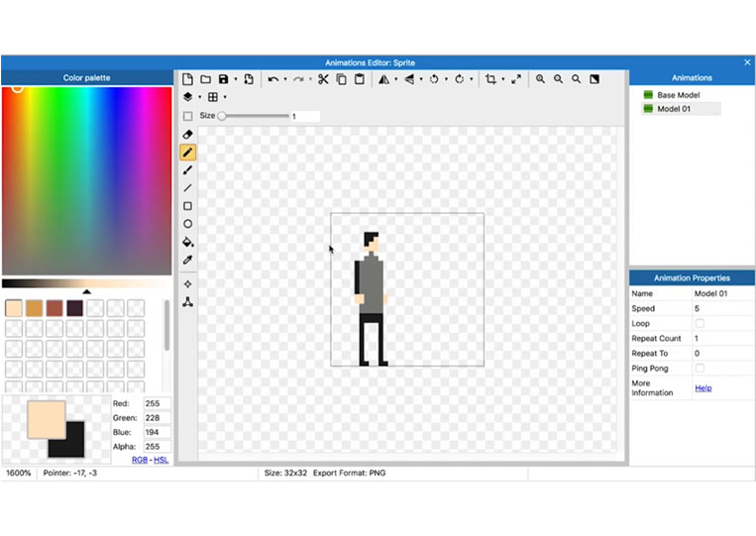The height and width of the screenshot is (536, 756).
Task: Select the Pencil tool
Action: [188, 153]
